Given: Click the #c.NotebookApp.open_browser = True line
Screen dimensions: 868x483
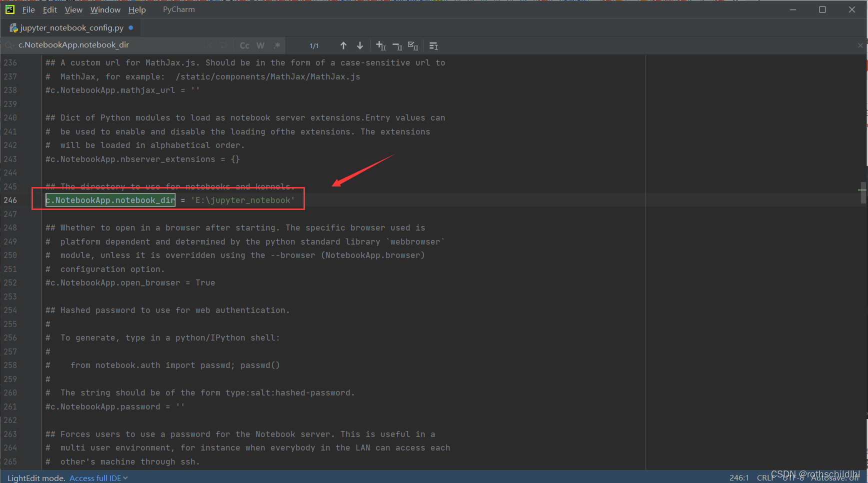Looking at the screenshot, I should 130,282.
